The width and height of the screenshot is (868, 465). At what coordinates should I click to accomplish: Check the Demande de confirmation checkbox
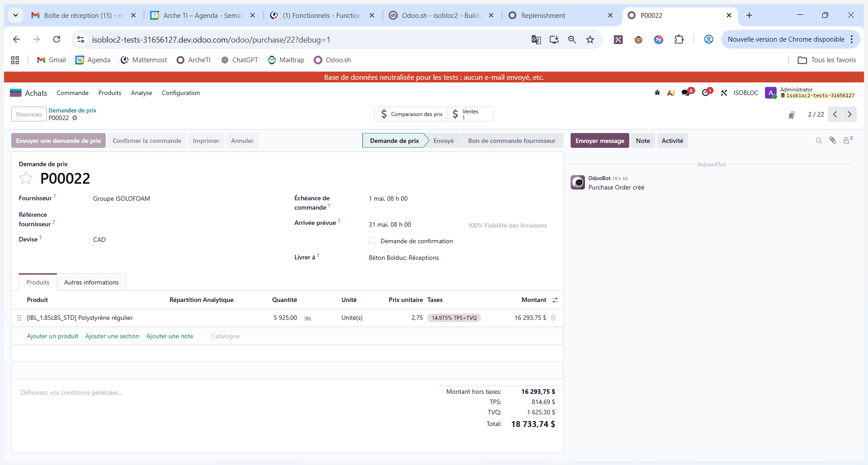[372, 241]
